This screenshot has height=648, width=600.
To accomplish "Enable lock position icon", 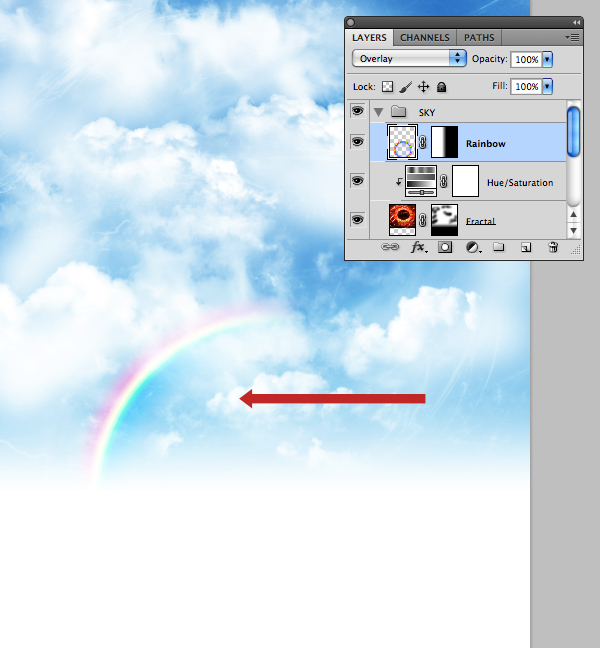I will [x=424, y=87].
